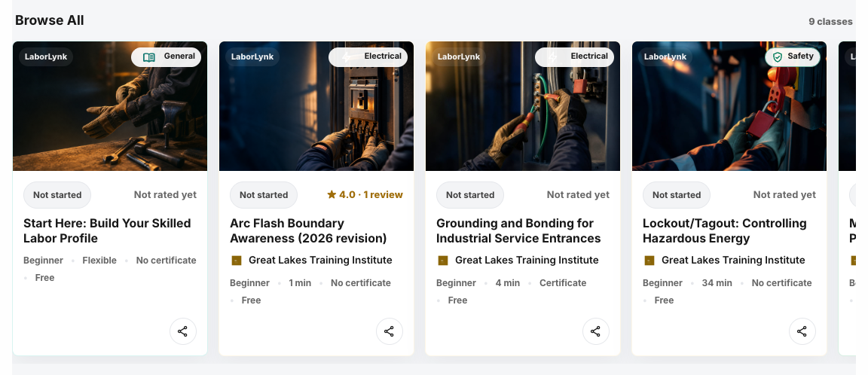Click the LaborLynk tag on Start Here card
Screen dimensions: 868x375
click(46, 57)
